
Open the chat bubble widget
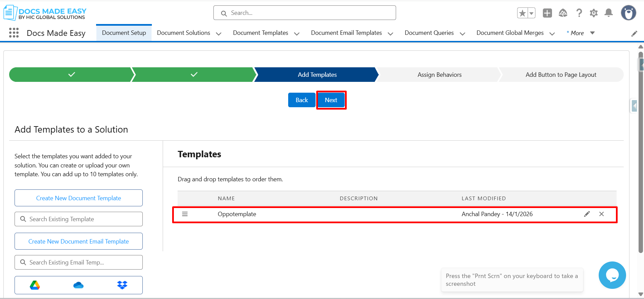point(612,275)
